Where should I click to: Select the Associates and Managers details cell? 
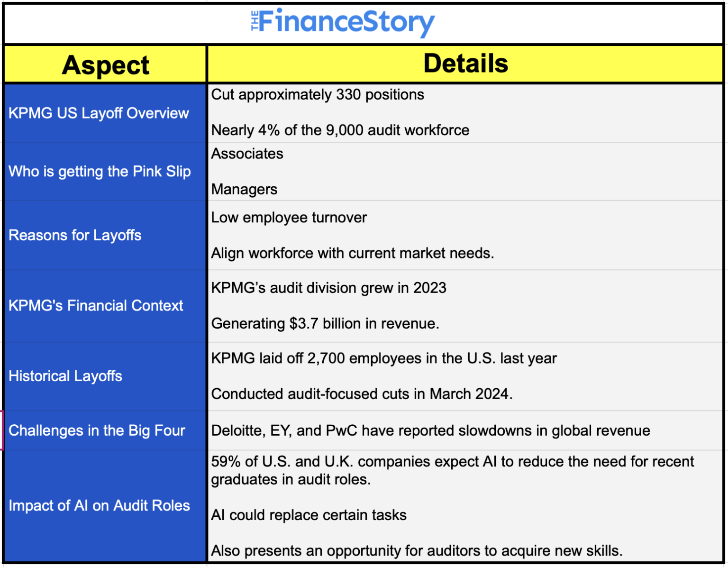click(x=465, y=171)
